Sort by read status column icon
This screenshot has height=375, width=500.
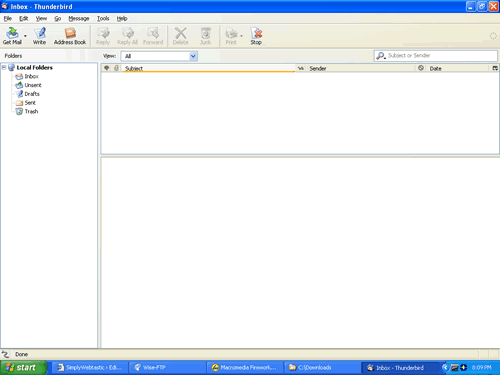[x=301, y=68]
